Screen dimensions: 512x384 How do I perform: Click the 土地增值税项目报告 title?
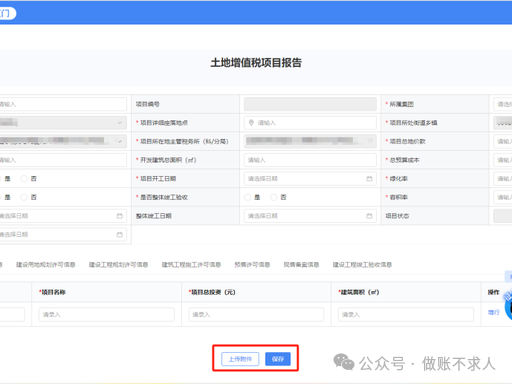point(256,63)
